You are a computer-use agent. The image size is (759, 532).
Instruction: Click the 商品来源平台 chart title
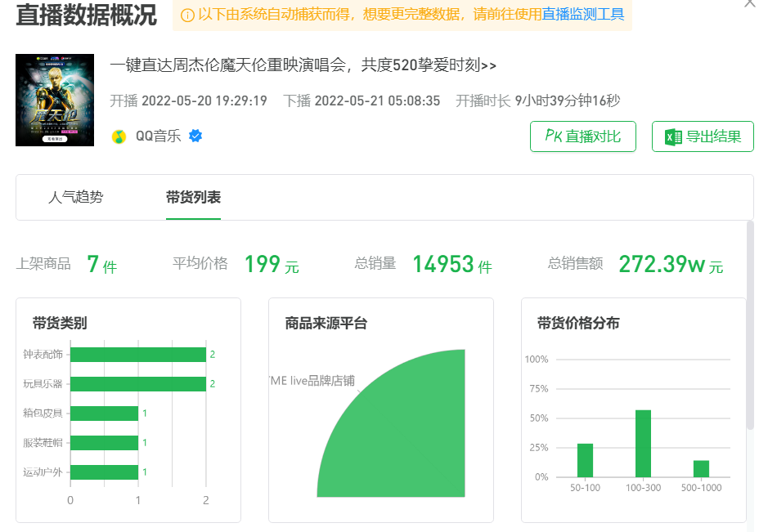click(x=326, y=323)
